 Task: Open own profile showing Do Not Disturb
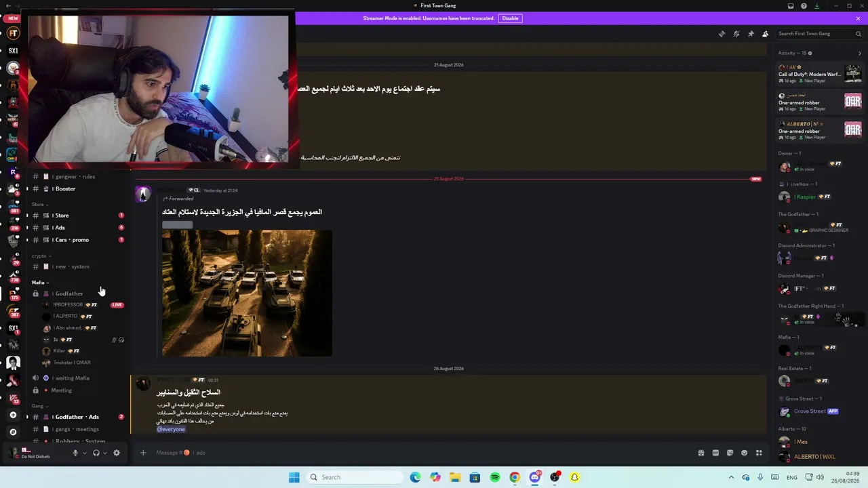34,453
